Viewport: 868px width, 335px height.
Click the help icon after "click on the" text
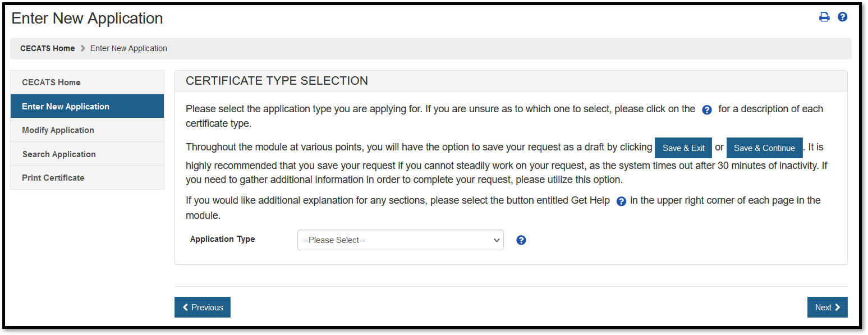[707, 110]
